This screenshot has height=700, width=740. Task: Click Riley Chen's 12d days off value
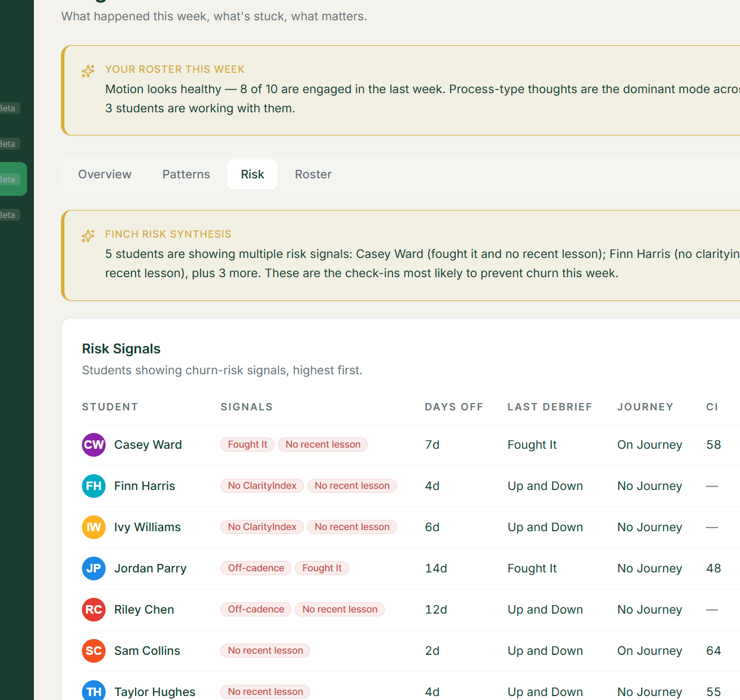click(x=436, y=610)
